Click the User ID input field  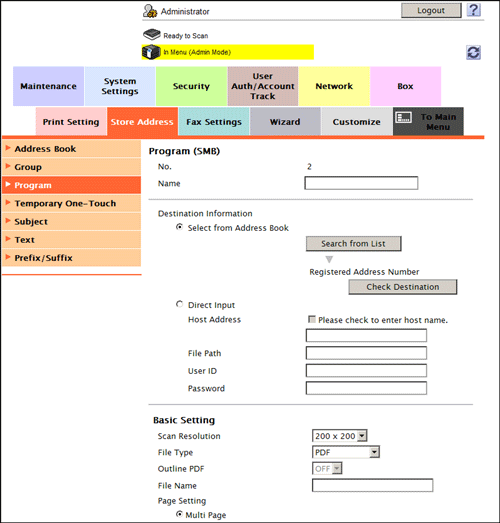pos(366,371)
